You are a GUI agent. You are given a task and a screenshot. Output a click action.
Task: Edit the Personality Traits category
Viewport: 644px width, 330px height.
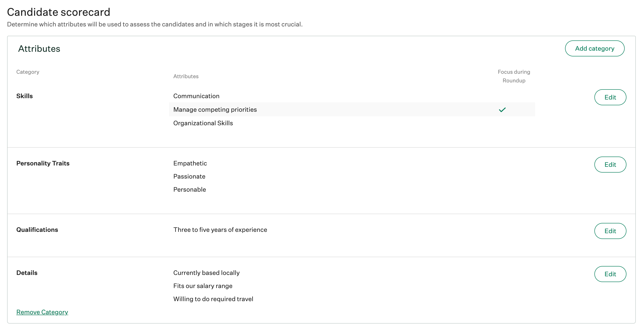tap(610, 165)
